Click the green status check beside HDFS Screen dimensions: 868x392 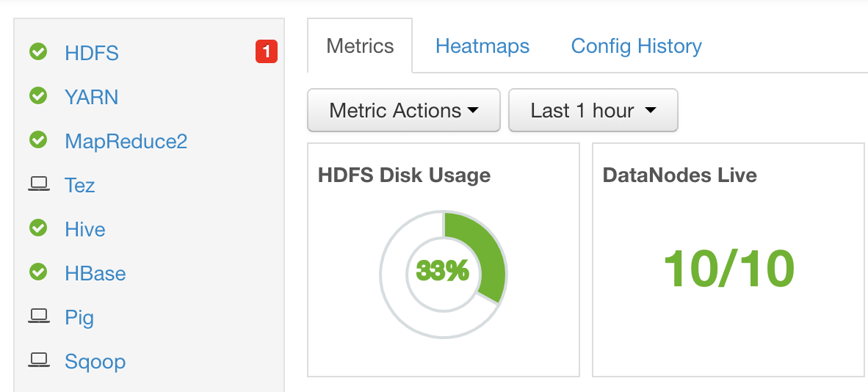point(38,52)
